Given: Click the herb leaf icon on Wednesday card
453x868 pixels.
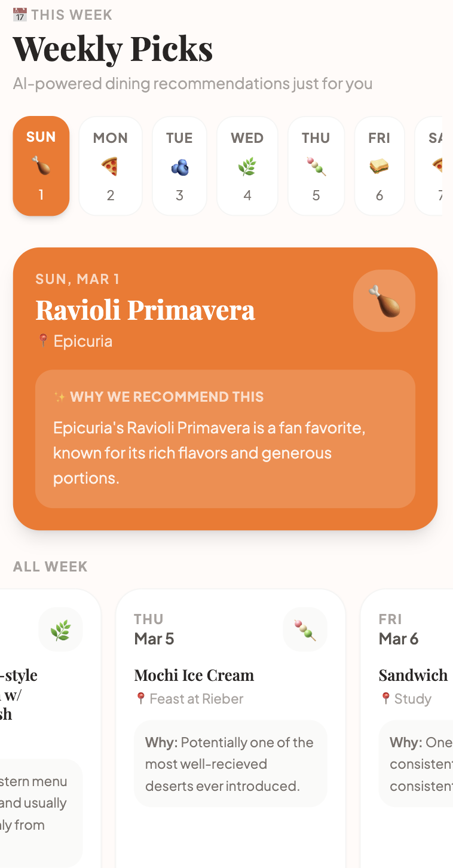Looking at the screenshot, I should tap(60, 629).
